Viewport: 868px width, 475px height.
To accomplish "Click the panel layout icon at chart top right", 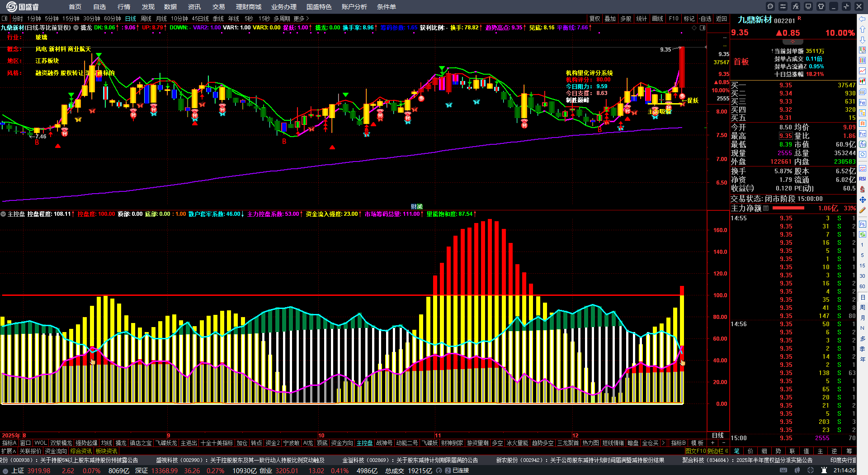I will pyautogui.click(x=703, y=28).
